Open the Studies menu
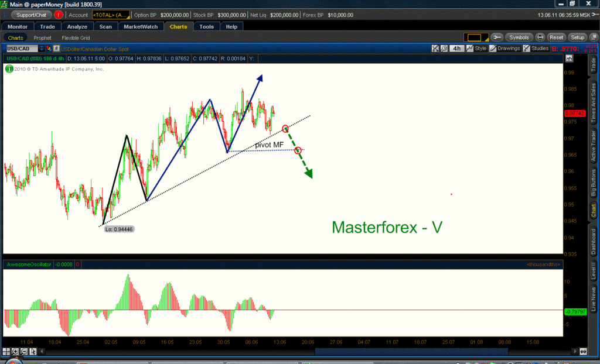600x364 pixels. click(x=536, y=49)
